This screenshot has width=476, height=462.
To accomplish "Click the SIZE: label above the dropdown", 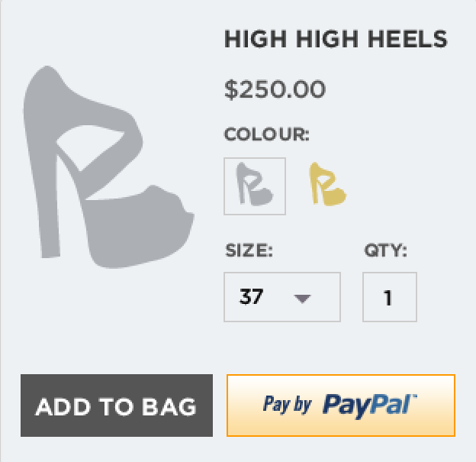I will (x=249, y=250).
